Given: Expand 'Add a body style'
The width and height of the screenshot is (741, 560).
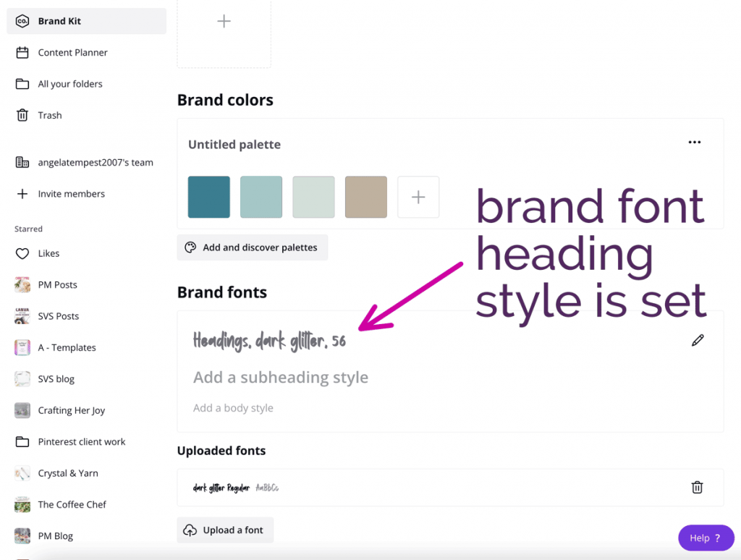Looking at the screenshot, I should (x=233, y=407).
